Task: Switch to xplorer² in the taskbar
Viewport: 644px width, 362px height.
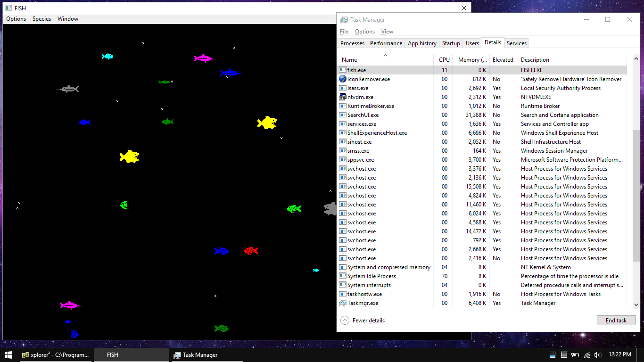Action: click(57, 355)
